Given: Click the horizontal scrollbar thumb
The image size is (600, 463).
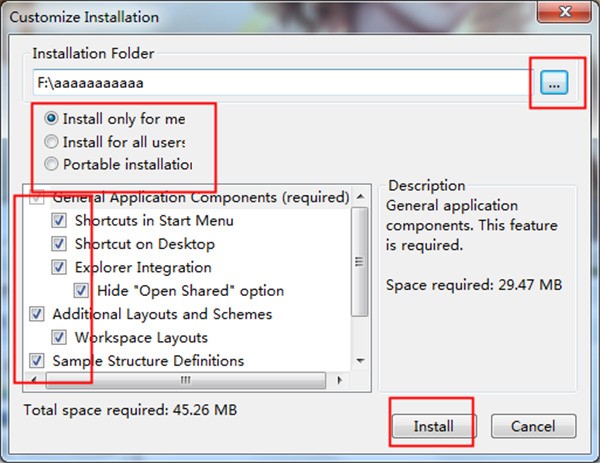Looking at the screenshot, I should pyautogui.click(x=185, y=380).
